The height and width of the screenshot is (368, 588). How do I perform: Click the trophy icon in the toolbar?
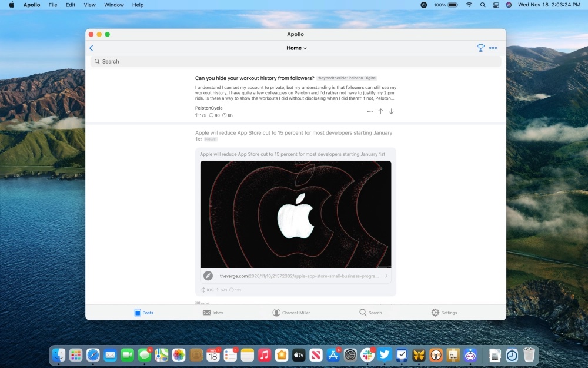tap(480, 48)
